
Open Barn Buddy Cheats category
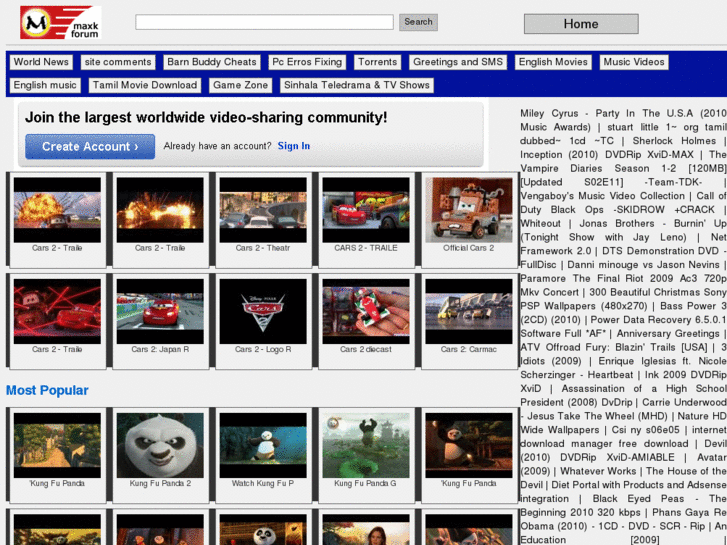click(211, 62)
